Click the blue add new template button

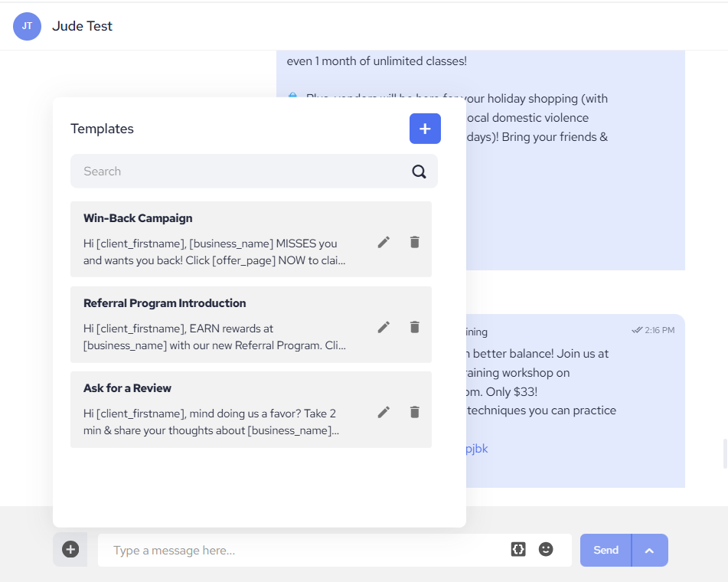[x=425, y=129]
